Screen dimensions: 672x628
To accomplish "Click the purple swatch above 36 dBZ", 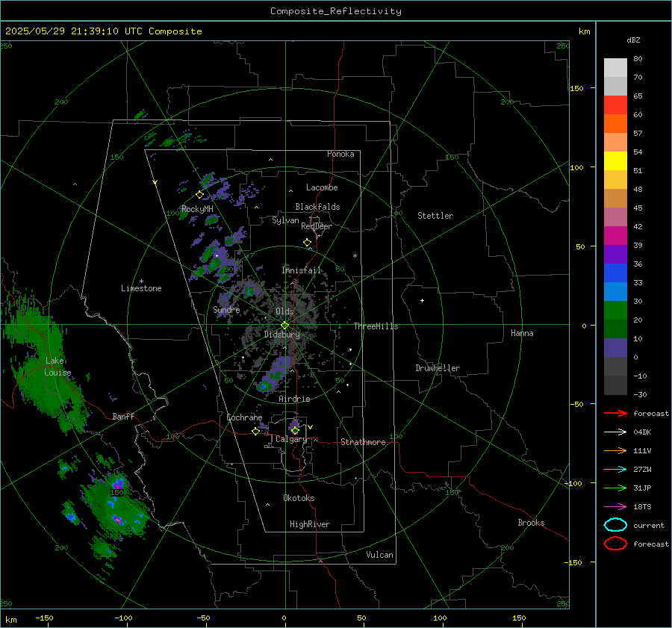I will pos(615,254).
